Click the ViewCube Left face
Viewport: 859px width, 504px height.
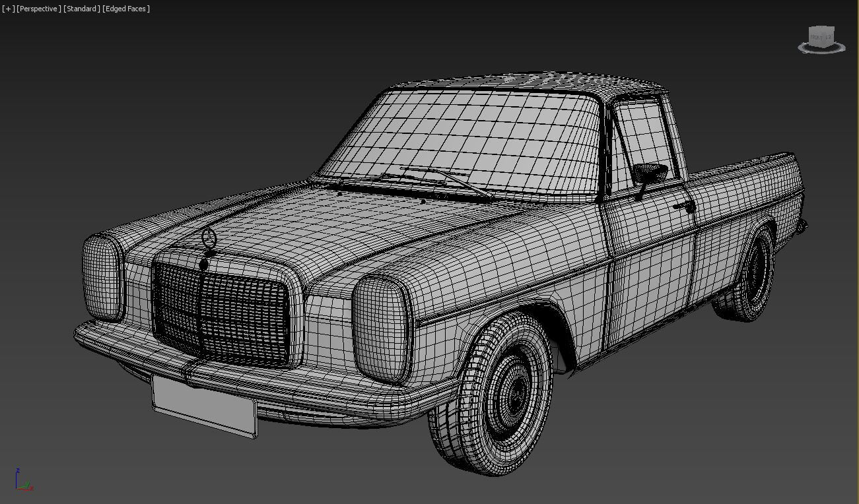[829, 36]
